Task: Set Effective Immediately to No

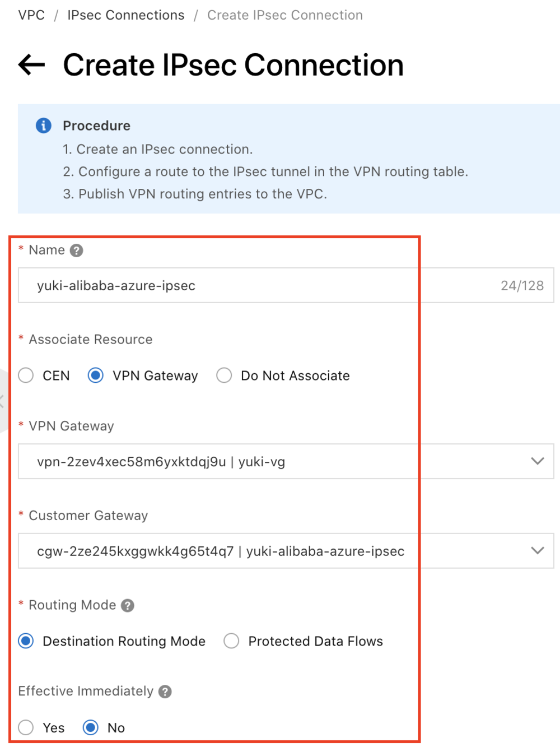Action: coord(91,727)
